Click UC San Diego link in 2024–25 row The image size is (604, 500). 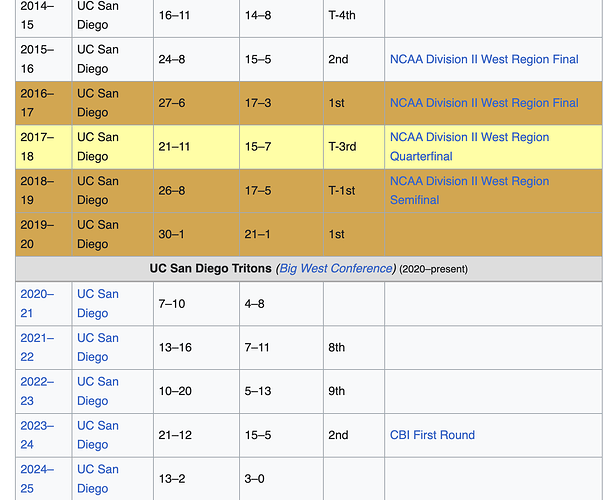point(98,478)
